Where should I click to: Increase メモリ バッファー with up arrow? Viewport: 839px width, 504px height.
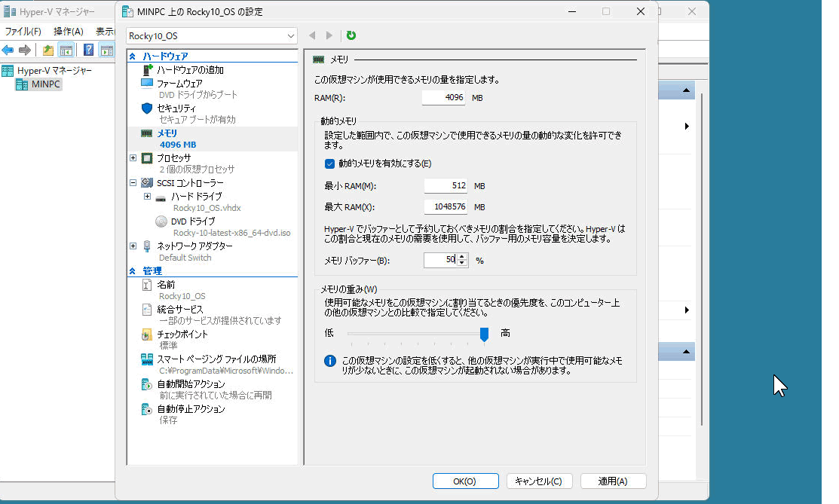pos(462,258)
